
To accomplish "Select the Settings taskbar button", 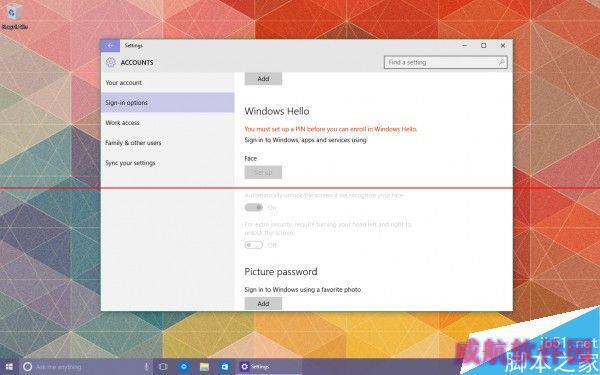I will [269, 367].
